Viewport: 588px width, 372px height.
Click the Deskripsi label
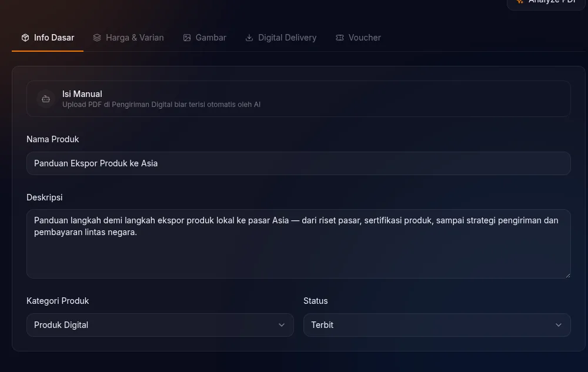(45, 197)
